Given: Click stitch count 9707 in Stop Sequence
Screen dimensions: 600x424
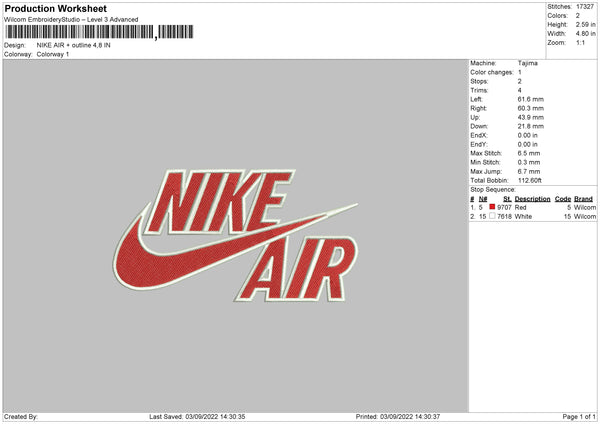Looking at the screenshot, I should coord(504,207).
